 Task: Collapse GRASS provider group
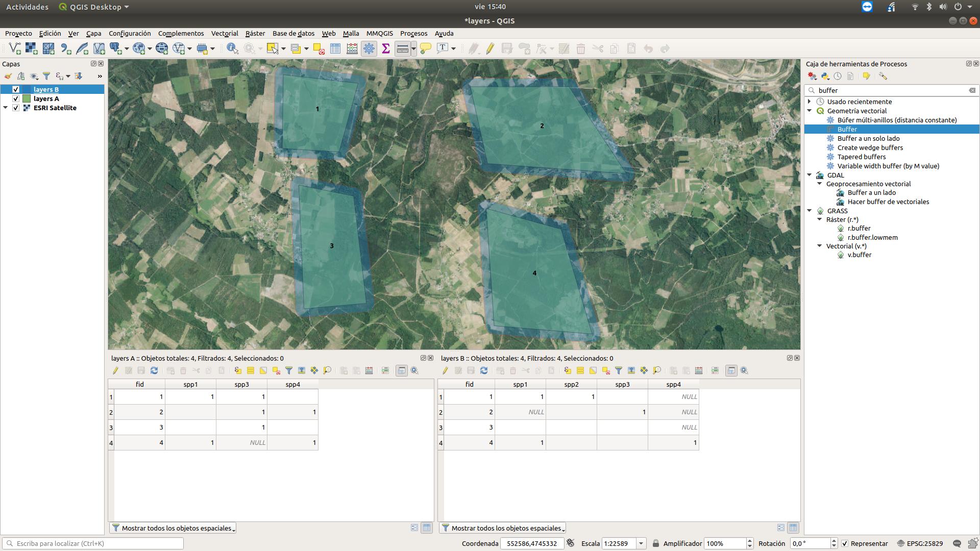click(x=810, y=211)
